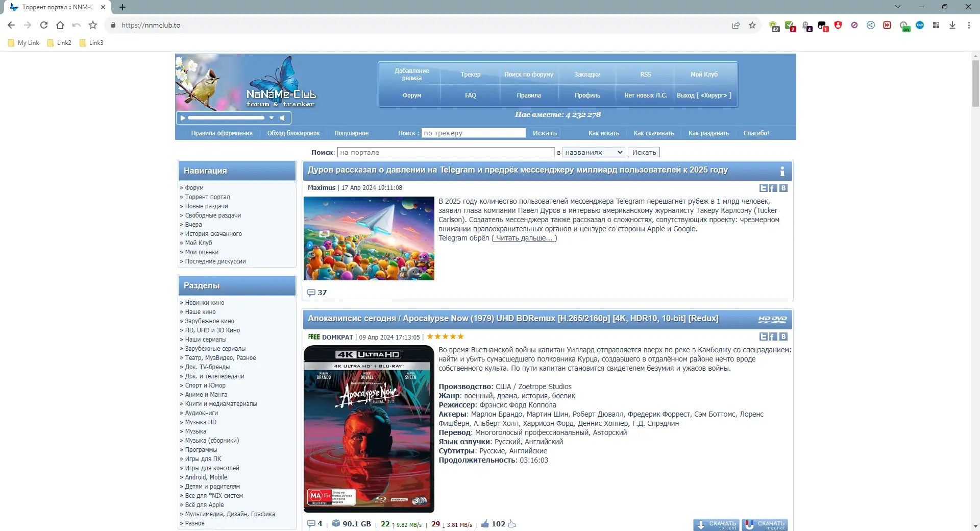
Task: Open the Telegram news illustration thumbnail
Action: tap(369, 238)
